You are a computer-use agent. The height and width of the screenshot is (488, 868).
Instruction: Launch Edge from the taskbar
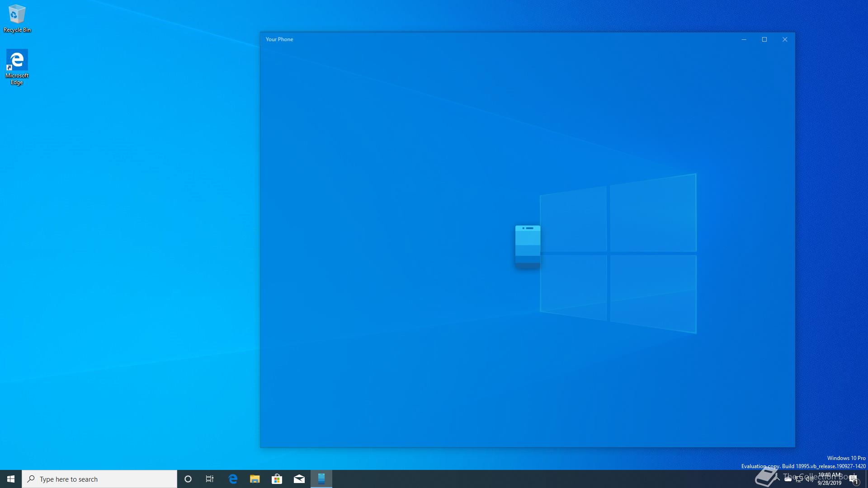point(233,479)
